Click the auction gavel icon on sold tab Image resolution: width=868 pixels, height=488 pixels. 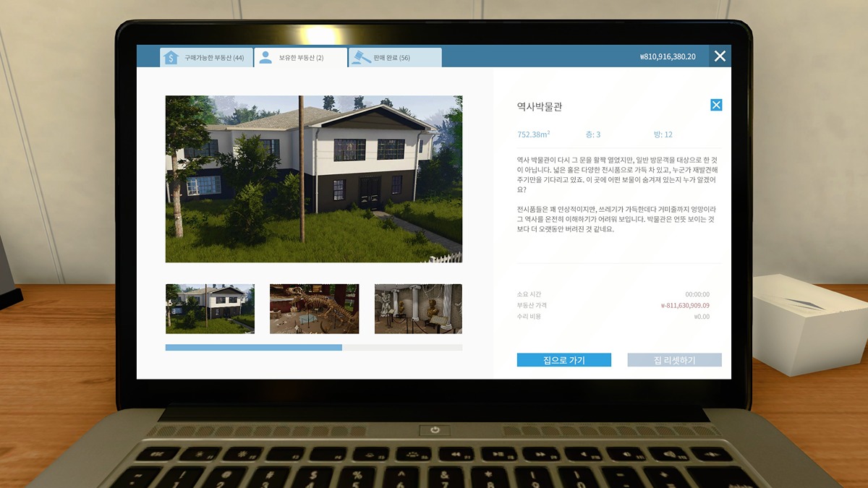click(359, 58)
